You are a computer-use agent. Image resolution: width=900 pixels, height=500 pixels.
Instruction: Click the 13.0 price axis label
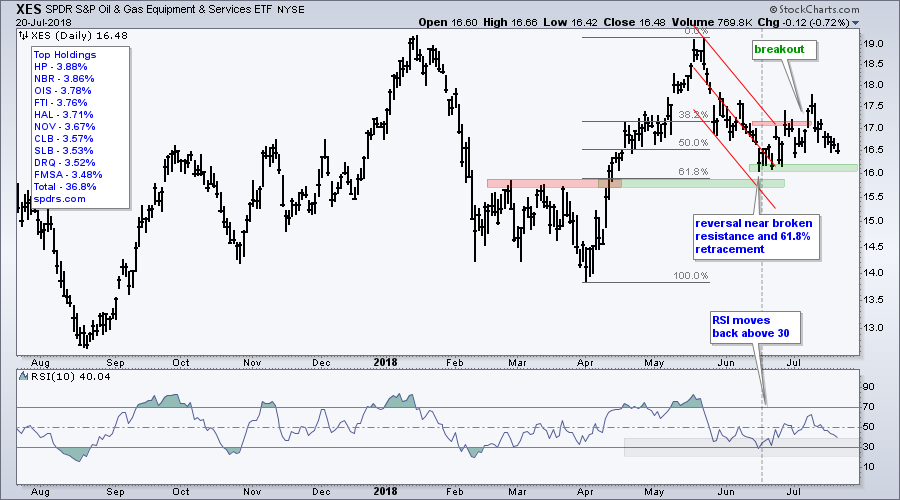873,328
